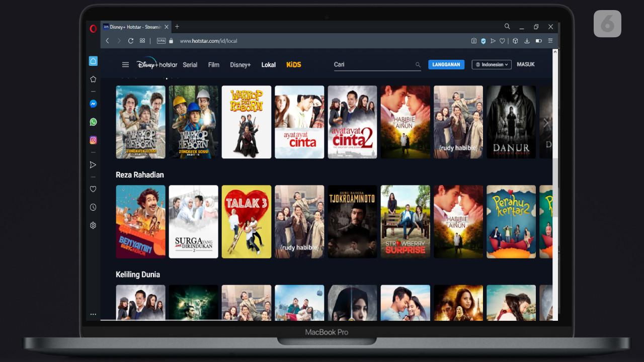Take a snapshot with the camera icon

[x=473, y=41]
